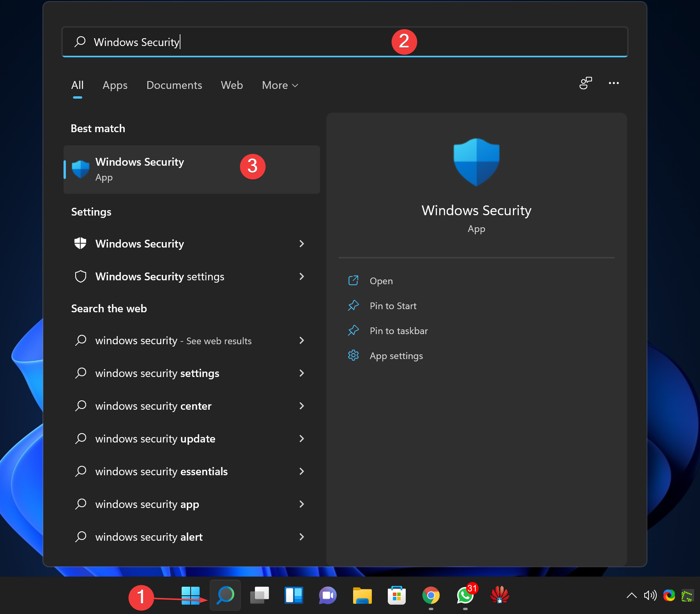
Task: Open Google Chrome on the taskbar
Action: 431,595
